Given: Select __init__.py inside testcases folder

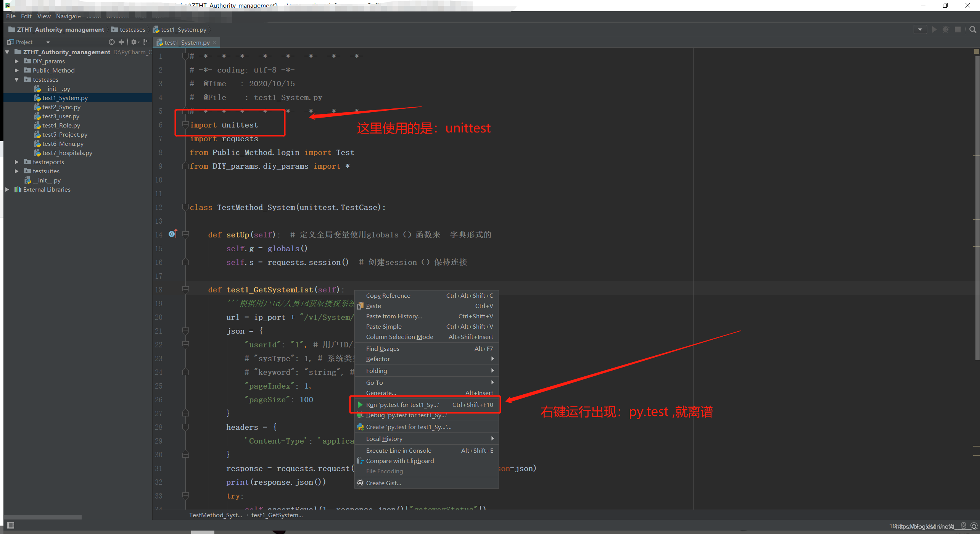Looking at the screenshot, I should click(56, 89).
